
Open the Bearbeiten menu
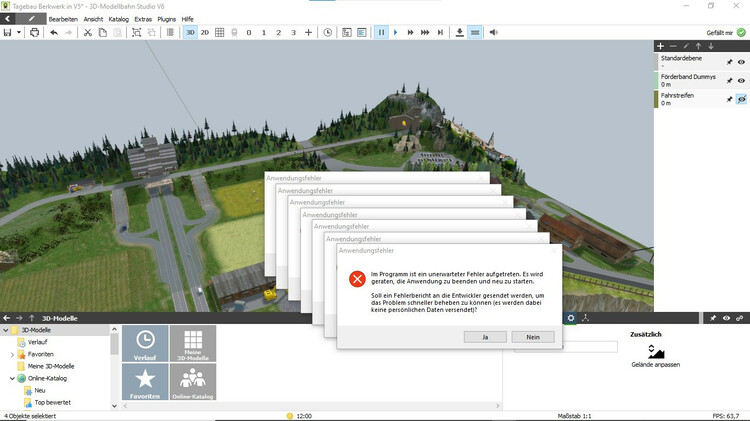[x=63, y=19]
